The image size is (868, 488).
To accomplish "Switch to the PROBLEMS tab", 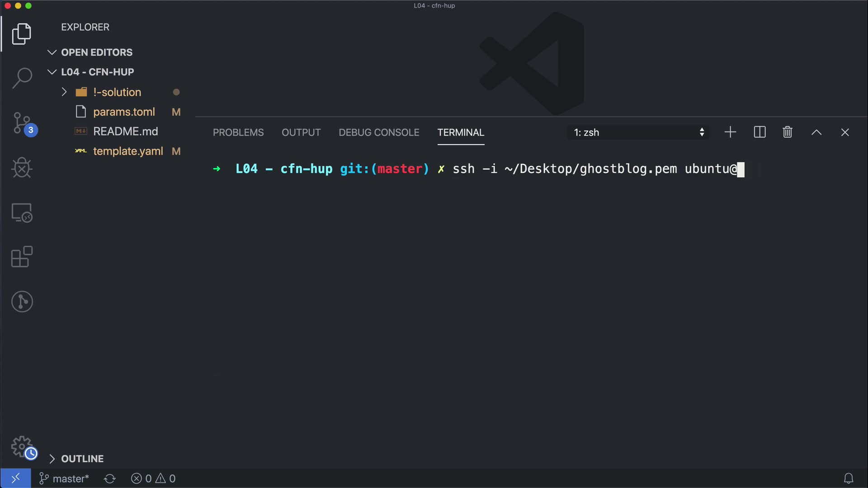I will click(238, 132).
